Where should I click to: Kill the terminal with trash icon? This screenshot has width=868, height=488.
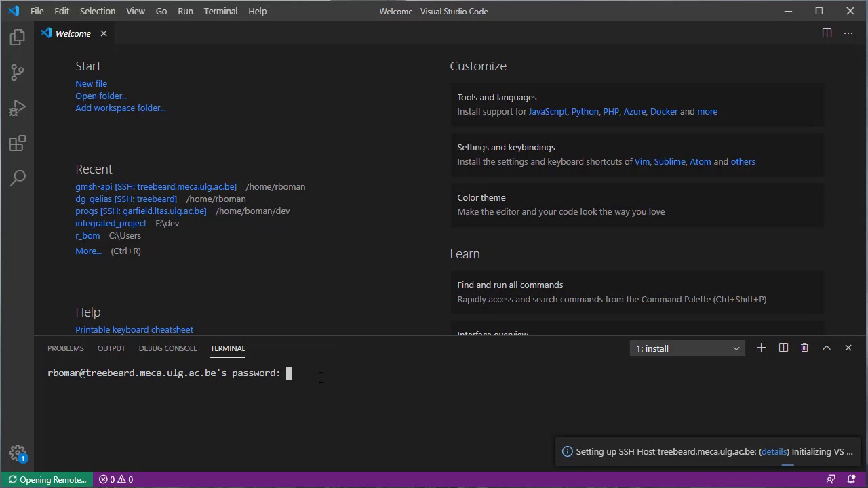tap(804, 348)
